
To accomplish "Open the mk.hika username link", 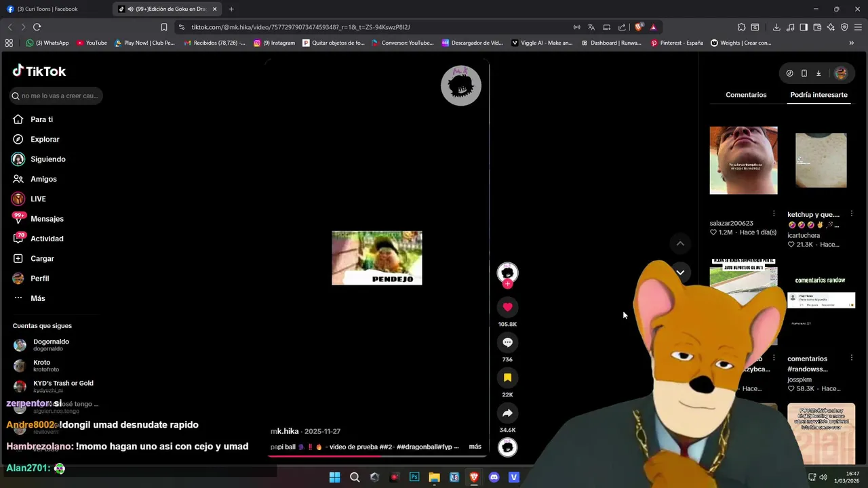I will [x=284, y=431].
